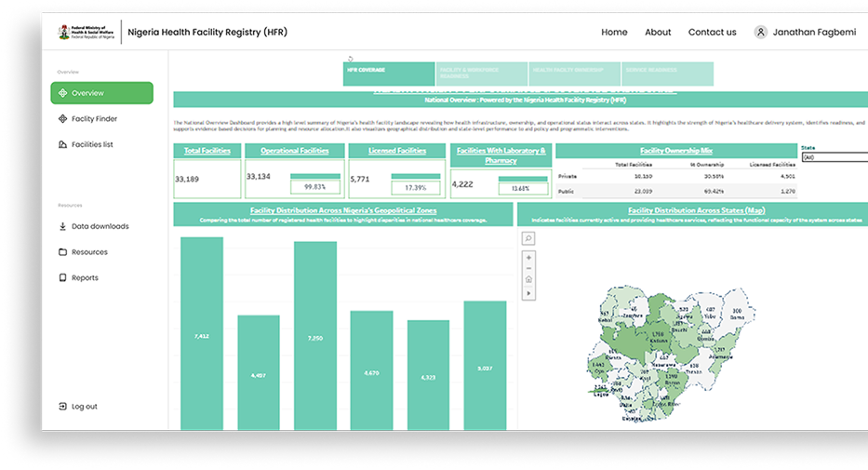The height and width of the screenshot is (470, 868).
Task: Click Facility Distribution Across States (Map) heading
Action: pos(697,210)
